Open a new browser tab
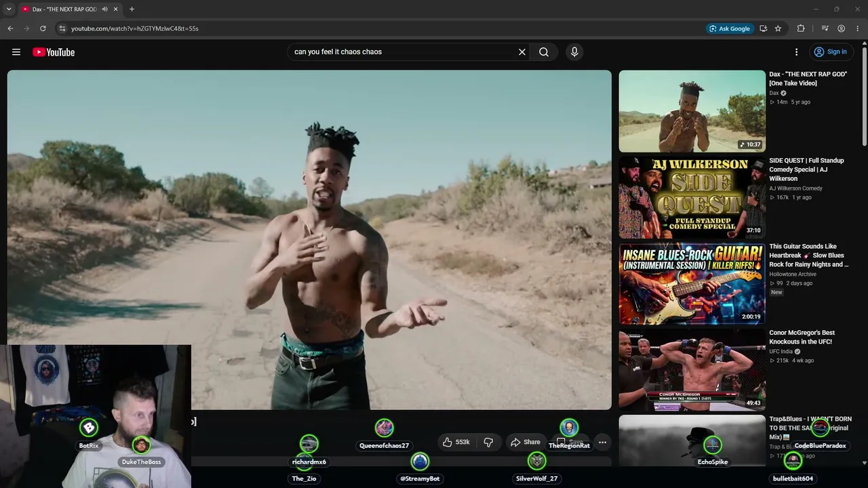The height and width of the screenshot is (488, 868). pos(132,9)
